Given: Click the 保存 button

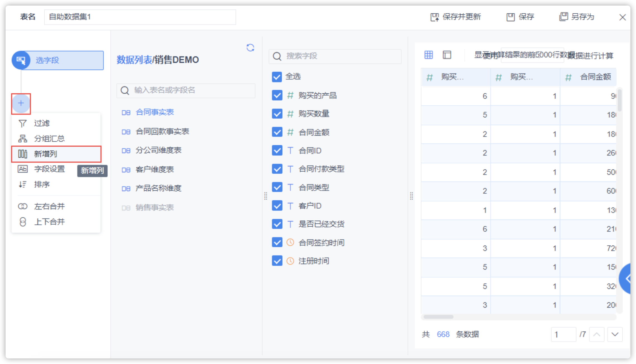Looking at the screenshot, I should (521, 17).
